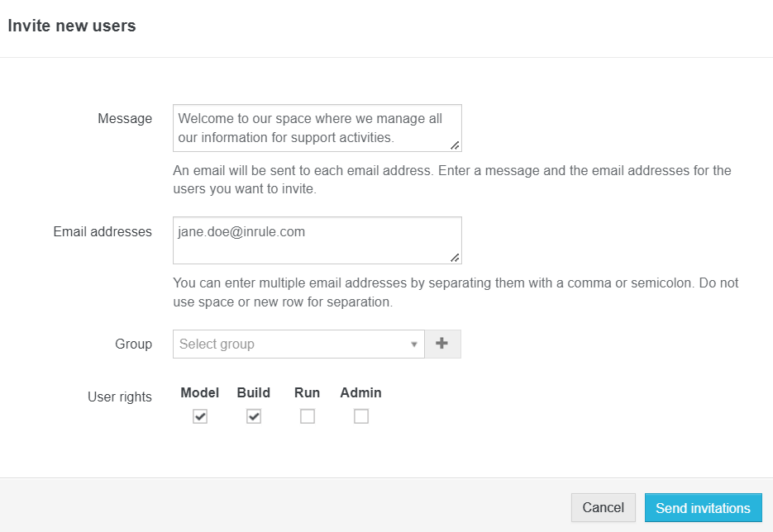The image size is (773, 532).
Task: Enable the Run user right checkbox
Action: click(x=308, y=417)
